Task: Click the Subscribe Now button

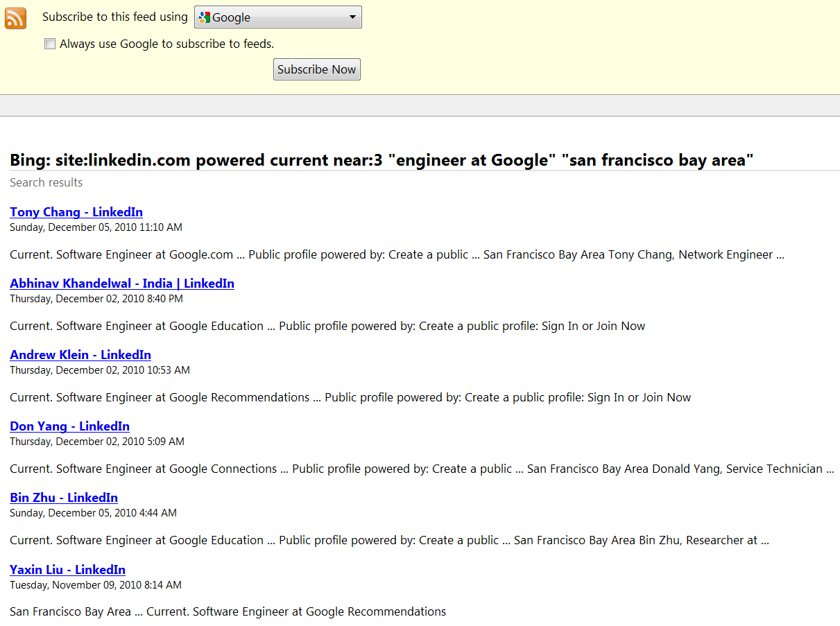Action: coord(317,69)
